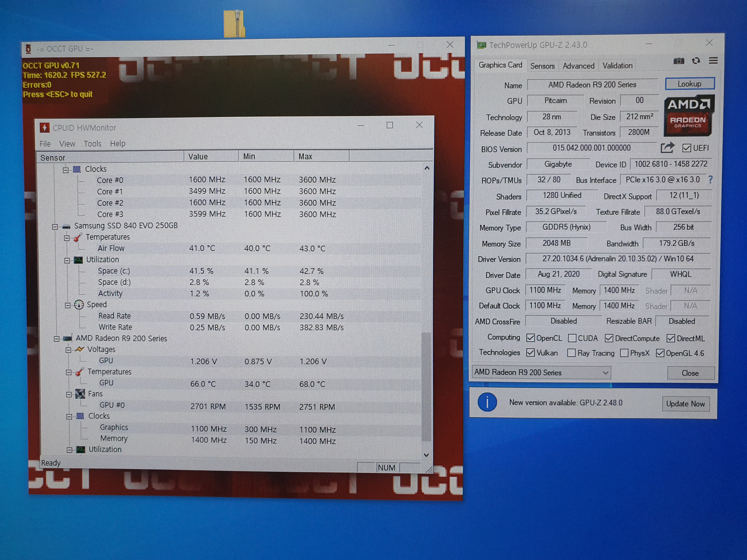This screenshot has width=747, height=560.
Task: Click the HWMonitor scroll down arrow
Action: coord(426,455)
